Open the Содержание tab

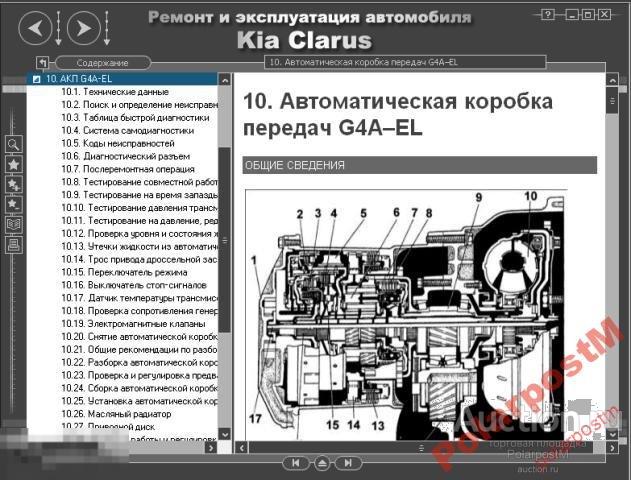(x=96, y=62)
